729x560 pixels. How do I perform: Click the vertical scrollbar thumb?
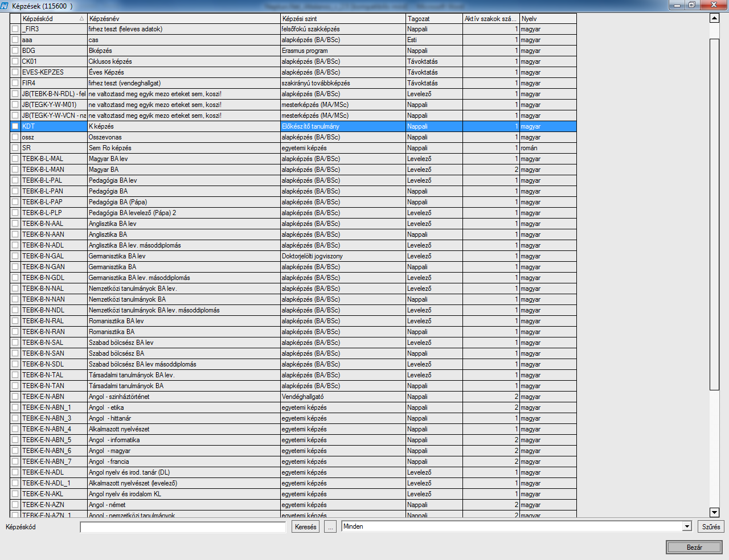715,215
